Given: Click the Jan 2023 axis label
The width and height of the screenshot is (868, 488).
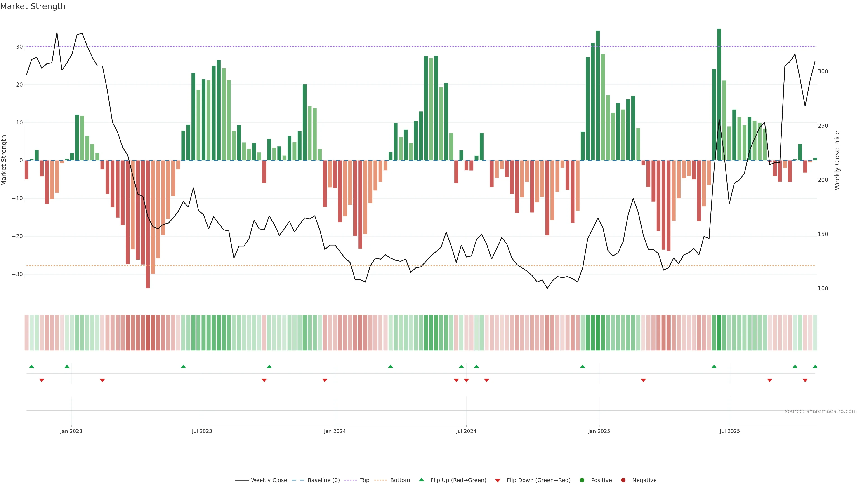Looking at the screenshot, I should (71, 431).
